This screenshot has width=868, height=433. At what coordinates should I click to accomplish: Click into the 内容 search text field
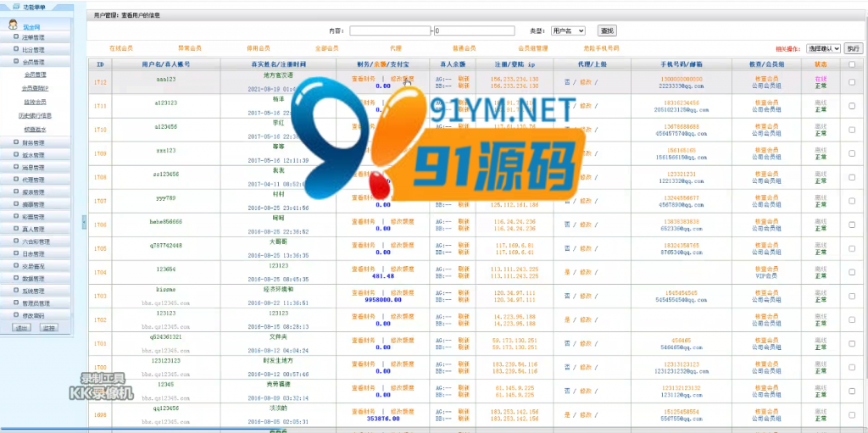[390, 31]
